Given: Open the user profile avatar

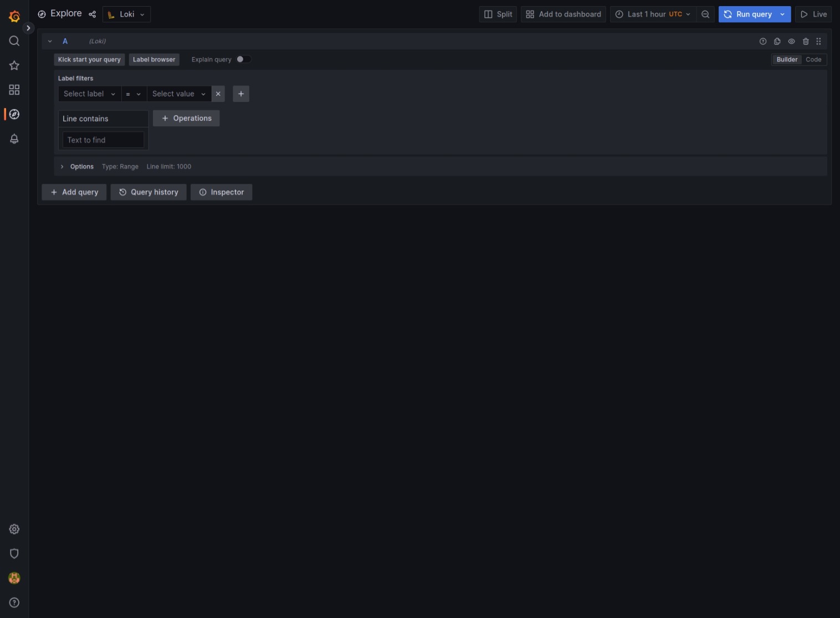Looking at the screenshot, I should coord(14,578).
